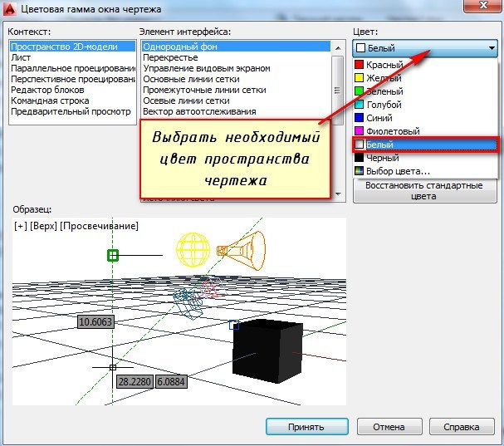Select 'Пространство 2D-модели' context
The height and width of the screenshot is (446, 504).
point(72,47)
